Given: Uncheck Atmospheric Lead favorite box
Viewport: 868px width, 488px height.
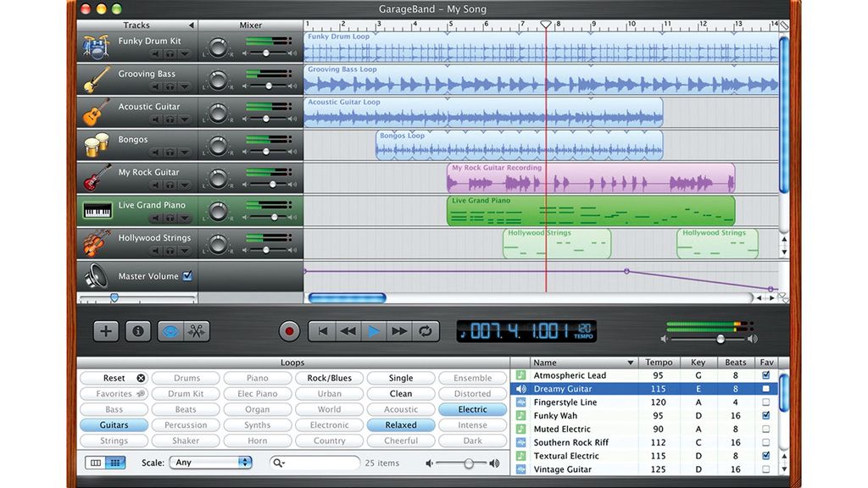Looking at the screenshot, I should 765,374.
